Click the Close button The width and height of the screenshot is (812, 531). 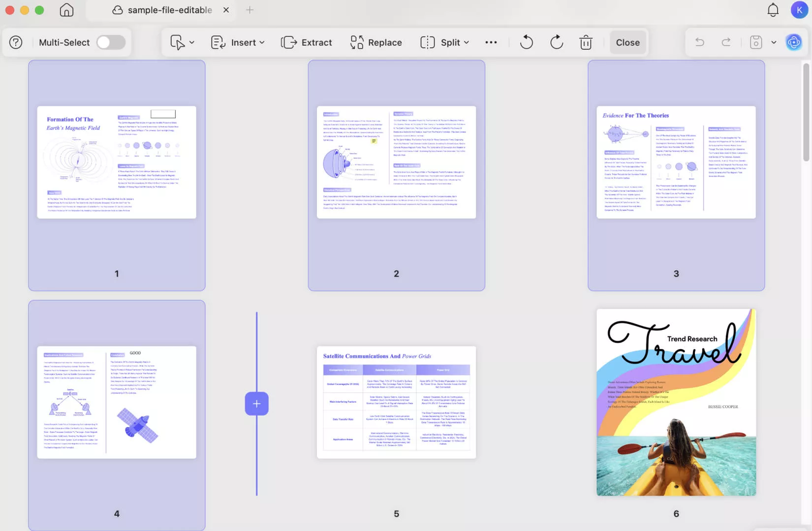[628, 42]
